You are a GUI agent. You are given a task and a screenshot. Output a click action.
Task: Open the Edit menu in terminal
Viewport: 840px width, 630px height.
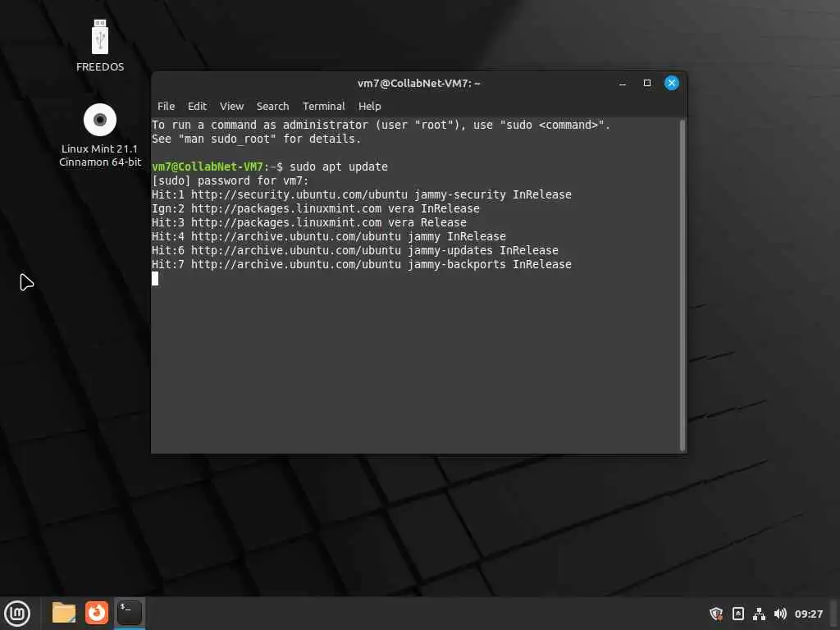(x=197, y=106)
